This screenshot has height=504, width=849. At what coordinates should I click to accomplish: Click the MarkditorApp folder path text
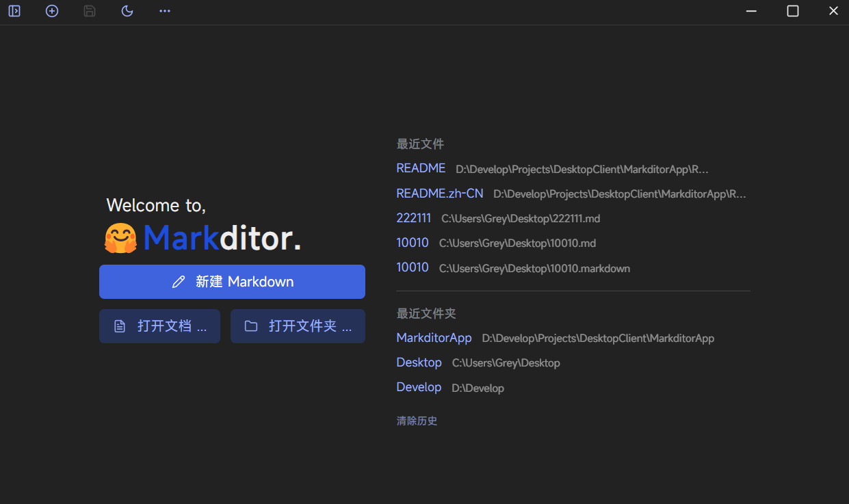coord(598,339)
